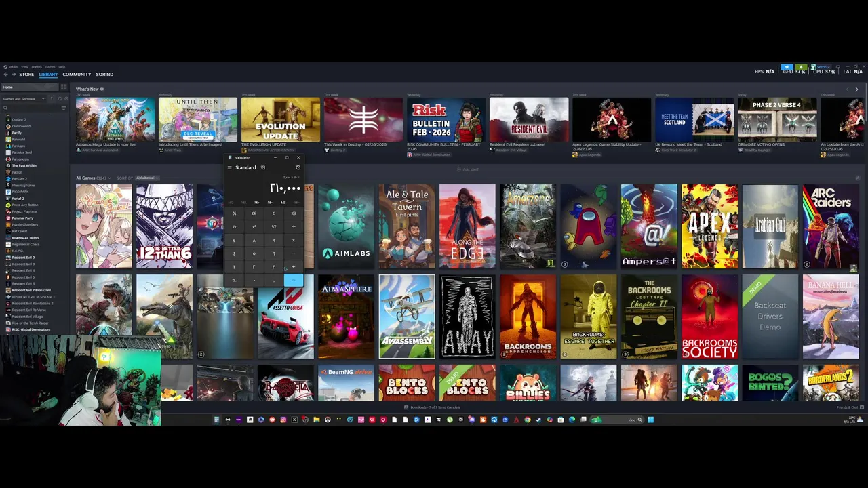Select the Apex Legends game tile
Screen dimensions: 868x488
[709, 226]
